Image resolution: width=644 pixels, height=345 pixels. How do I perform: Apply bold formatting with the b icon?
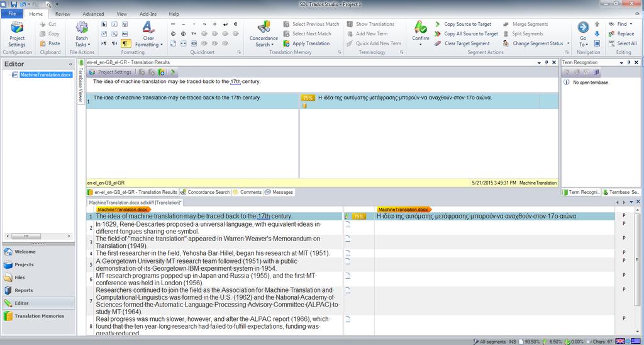(104, 25)
